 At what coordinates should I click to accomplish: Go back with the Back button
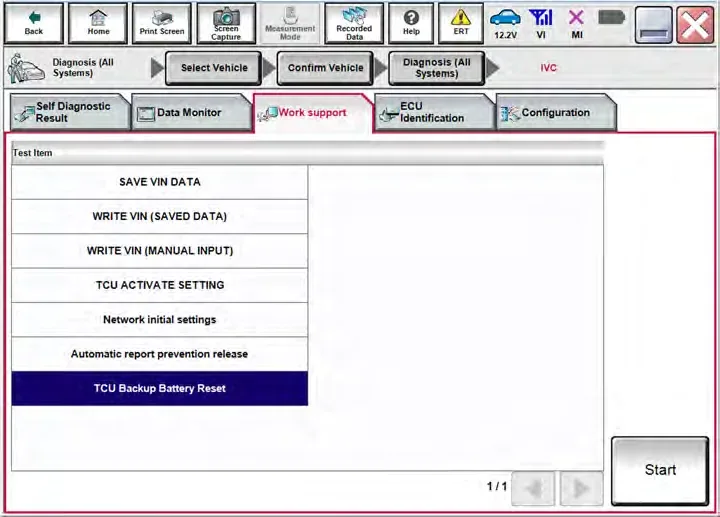tap(34, 23)
